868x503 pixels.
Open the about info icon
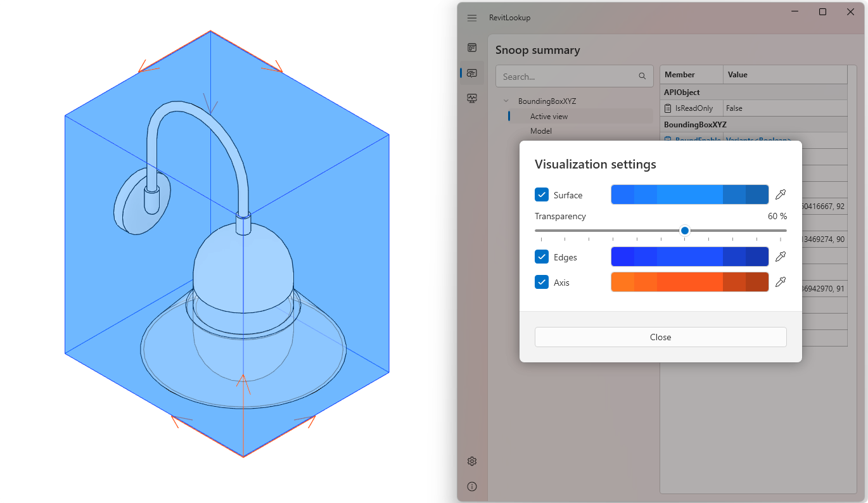pos(472,487)
